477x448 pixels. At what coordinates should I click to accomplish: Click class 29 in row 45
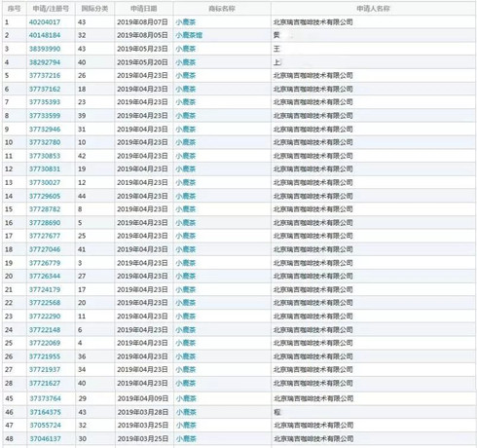coord(83,398)
